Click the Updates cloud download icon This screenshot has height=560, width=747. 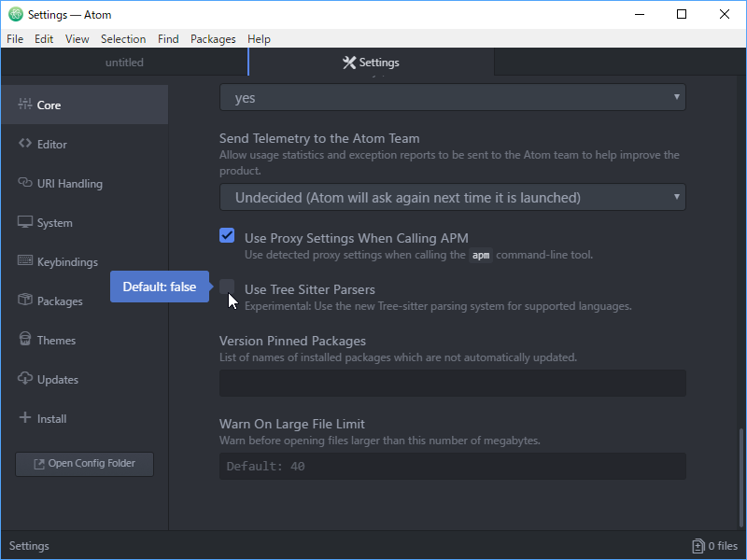tap(25, 379)
